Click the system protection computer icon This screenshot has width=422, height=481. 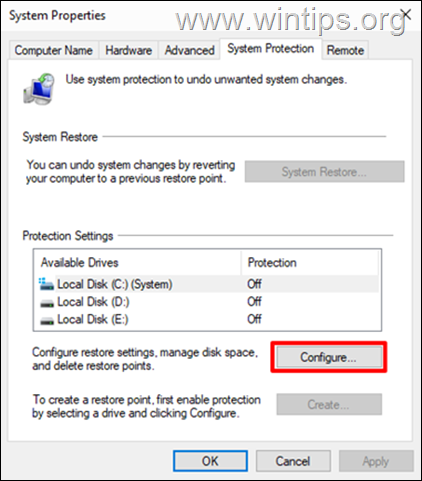tap(38, 89)
